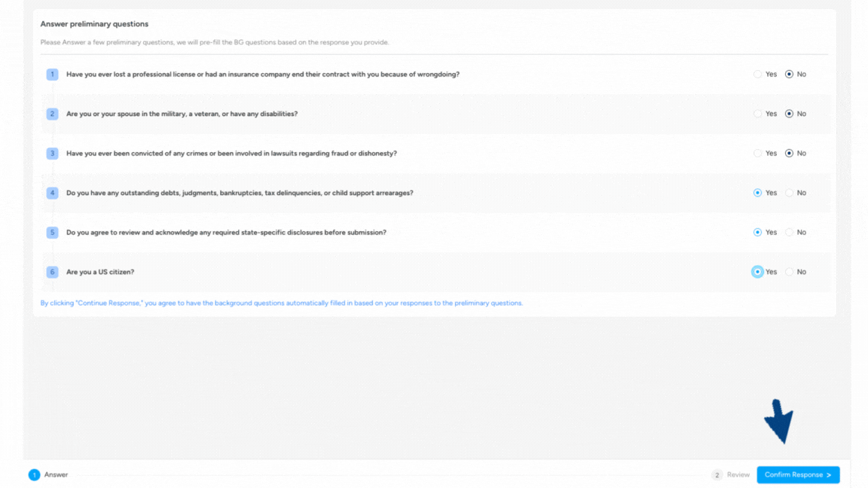868x488 pixels.
Task: Pick No for convicted of crimes question
Action: pyautogui.click(x=789, y=154)
